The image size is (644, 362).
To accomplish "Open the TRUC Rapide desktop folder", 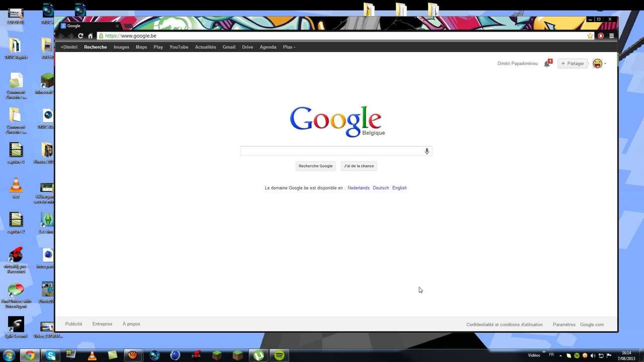I will pyautogui.click(x=16, y=49).
